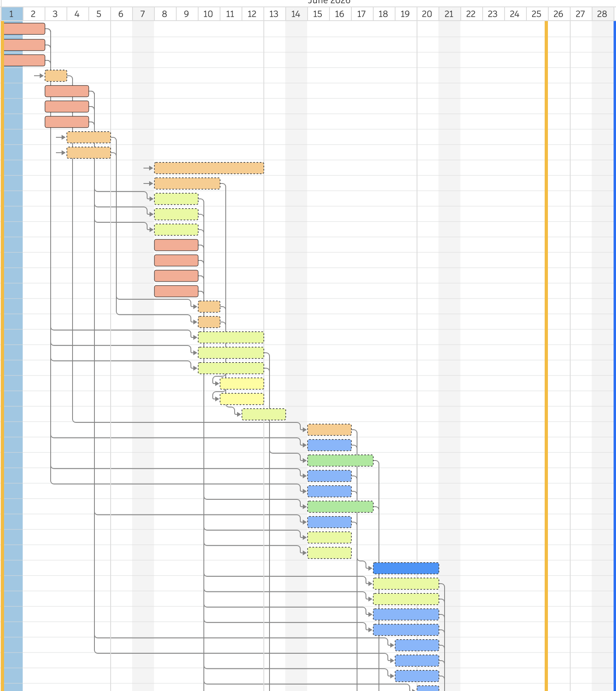Click the day 4 header cell
Image resolution: width=616 pixels, height=691 pixels.
tap(77, 14)
